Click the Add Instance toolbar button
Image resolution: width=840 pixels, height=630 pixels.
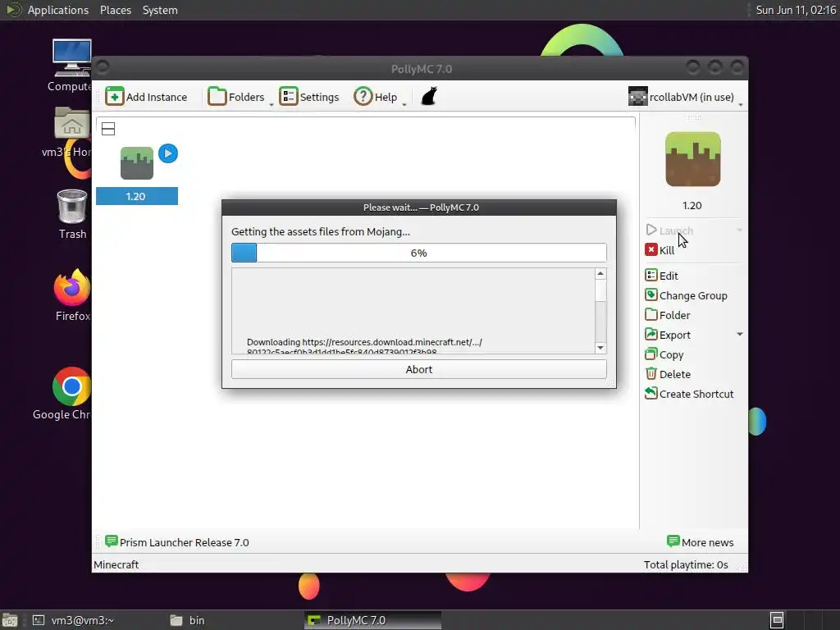coord(146,97)
